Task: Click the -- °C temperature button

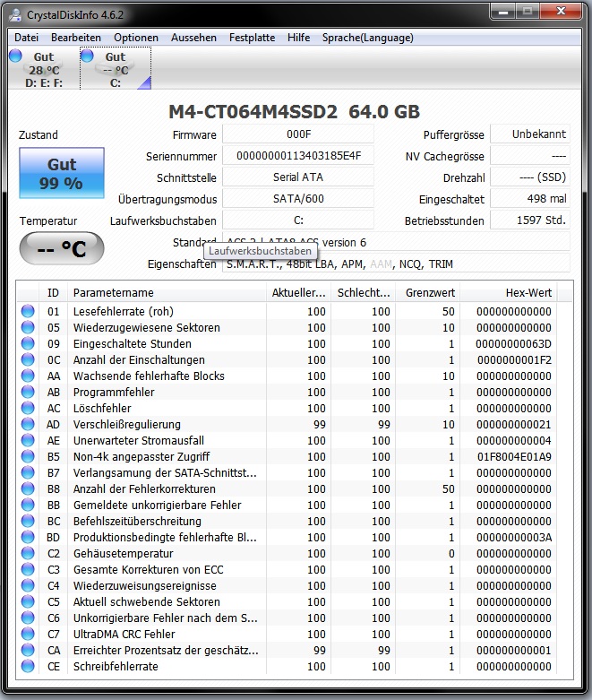Action: click(x=62, y=248)
